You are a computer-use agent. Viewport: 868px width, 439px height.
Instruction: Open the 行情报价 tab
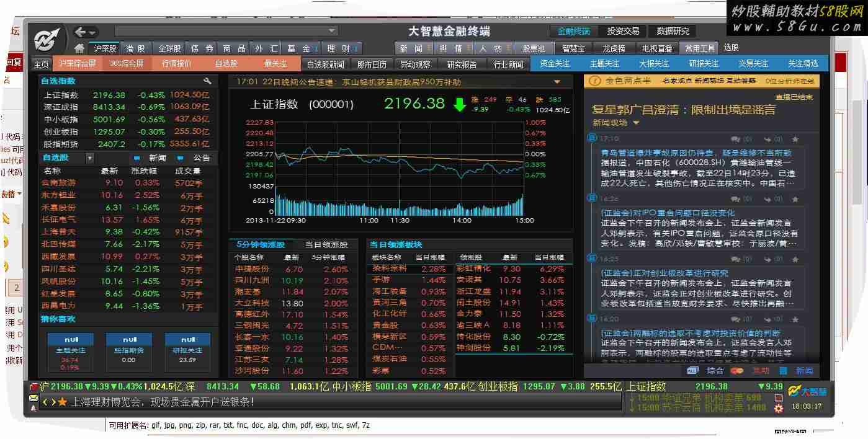point(177,63)
